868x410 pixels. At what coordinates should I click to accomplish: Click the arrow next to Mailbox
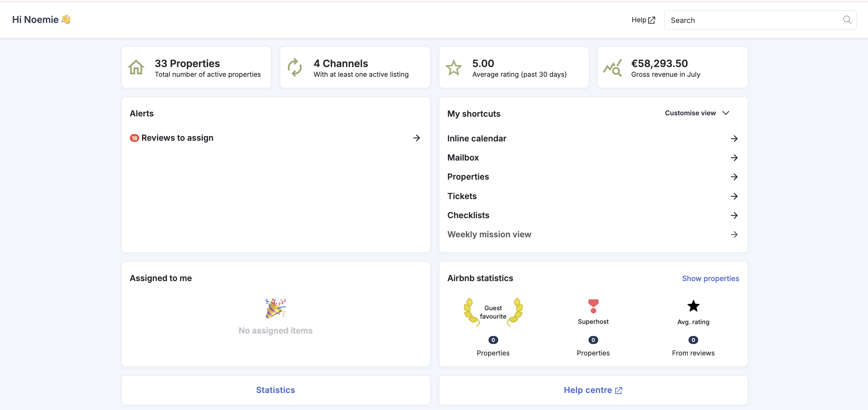(734, 158)
